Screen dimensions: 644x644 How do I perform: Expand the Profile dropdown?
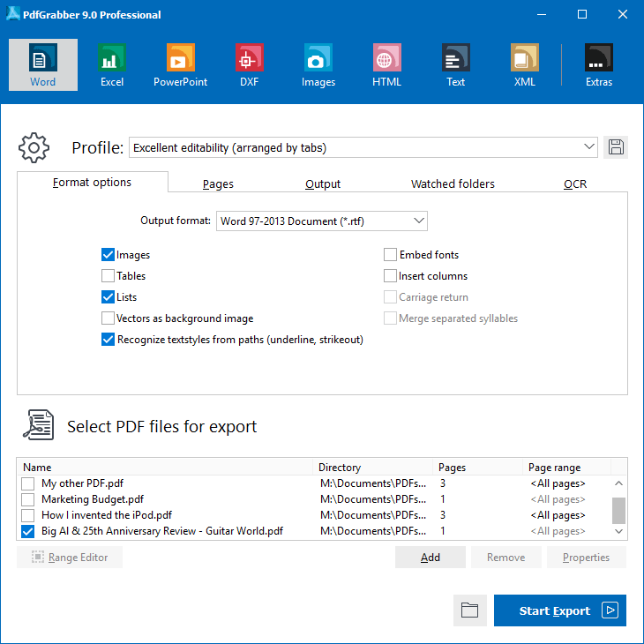coord(363,147)
